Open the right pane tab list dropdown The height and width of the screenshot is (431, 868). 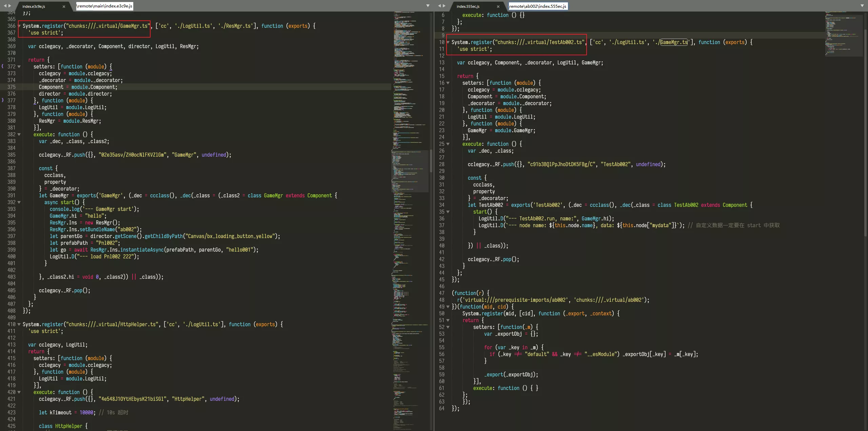coord(862,6)
